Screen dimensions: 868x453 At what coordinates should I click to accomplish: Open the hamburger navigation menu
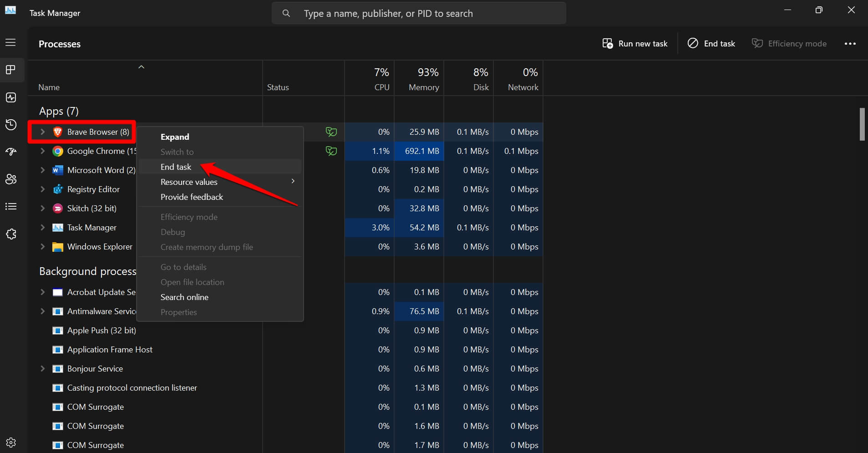[10, 42]
